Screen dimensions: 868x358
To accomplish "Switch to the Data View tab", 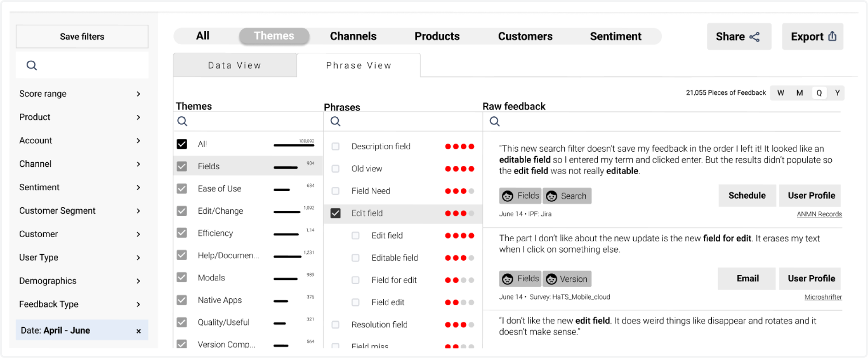I will click(x=235, y=65).
